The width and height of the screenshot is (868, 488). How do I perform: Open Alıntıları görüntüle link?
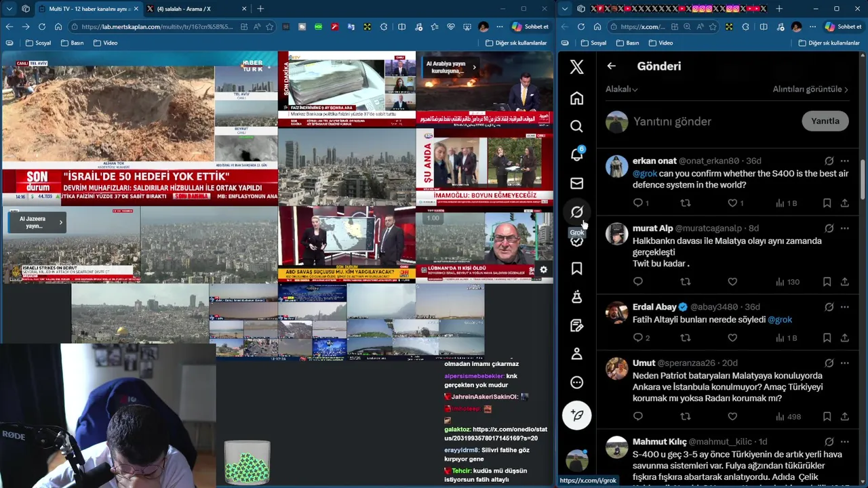810,89
